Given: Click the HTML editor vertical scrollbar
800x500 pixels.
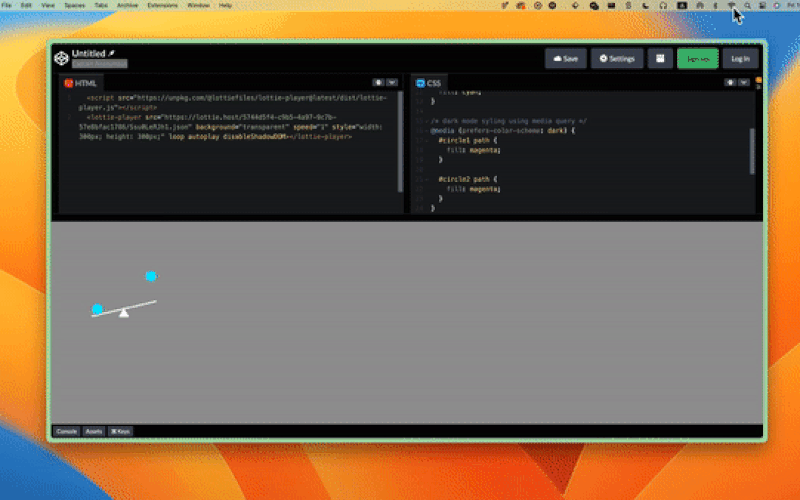Looking at the screenshot, I should coord(400,142).
